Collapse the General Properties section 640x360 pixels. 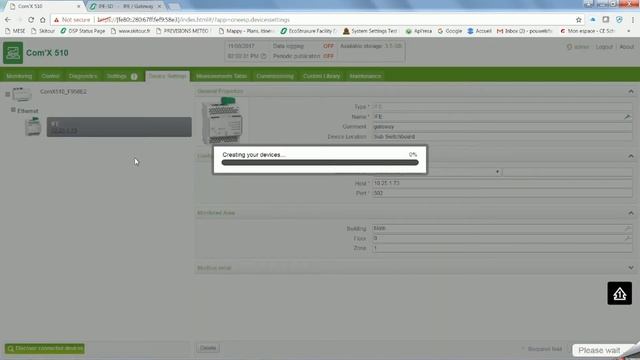(631, 91)
